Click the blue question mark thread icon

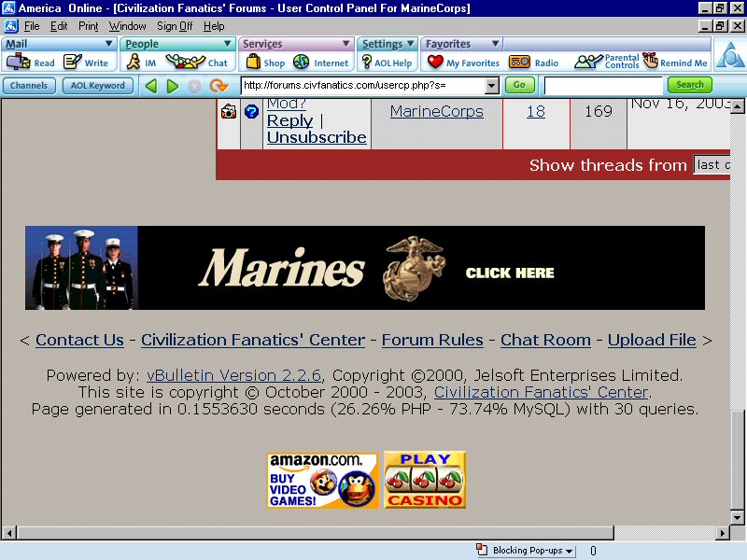[251, 111]
